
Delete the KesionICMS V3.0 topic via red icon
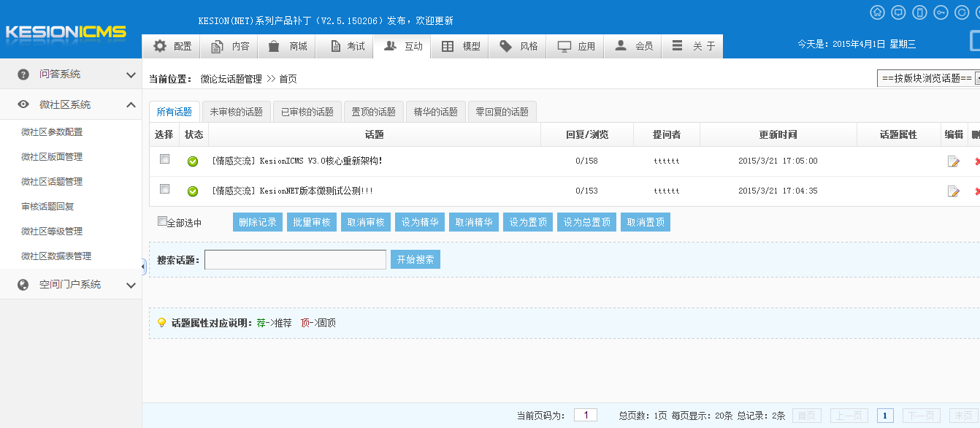(977, 161)
